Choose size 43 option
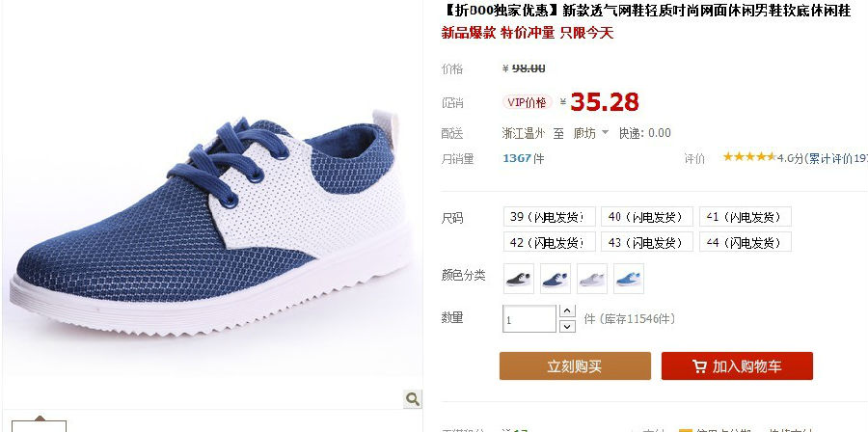868x432 pixels. tap(646, 242)
